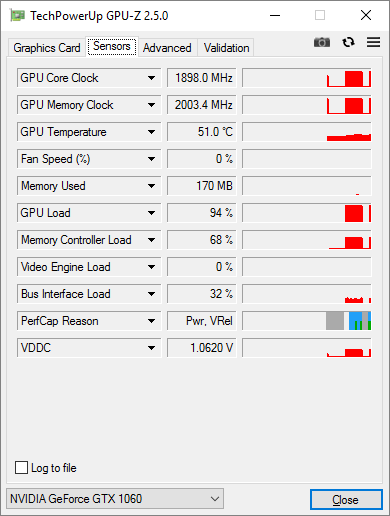
Task: Click the refresh arrows icon
Action: coord(348,42)
